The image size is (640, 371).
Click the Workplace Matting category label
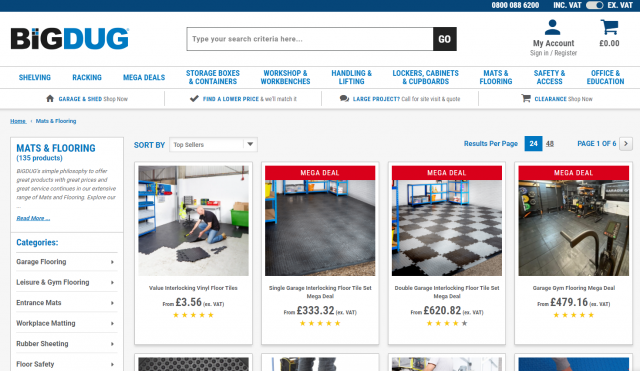point(46,323)
